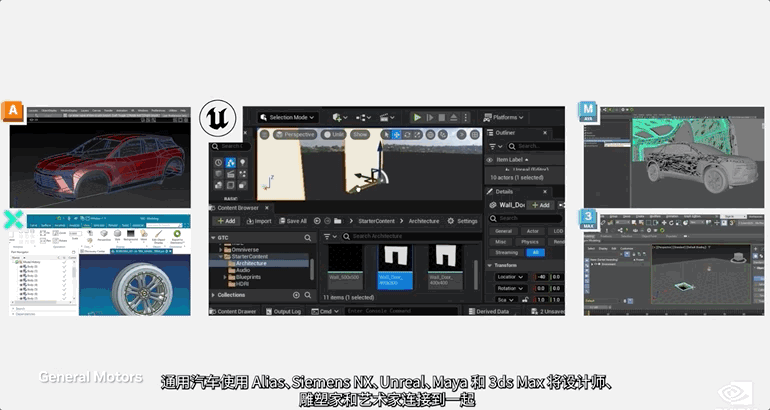Viewport: 770px width, 410px height.
Task: Switch to the Content Browser tab
Action: (238, 208)
